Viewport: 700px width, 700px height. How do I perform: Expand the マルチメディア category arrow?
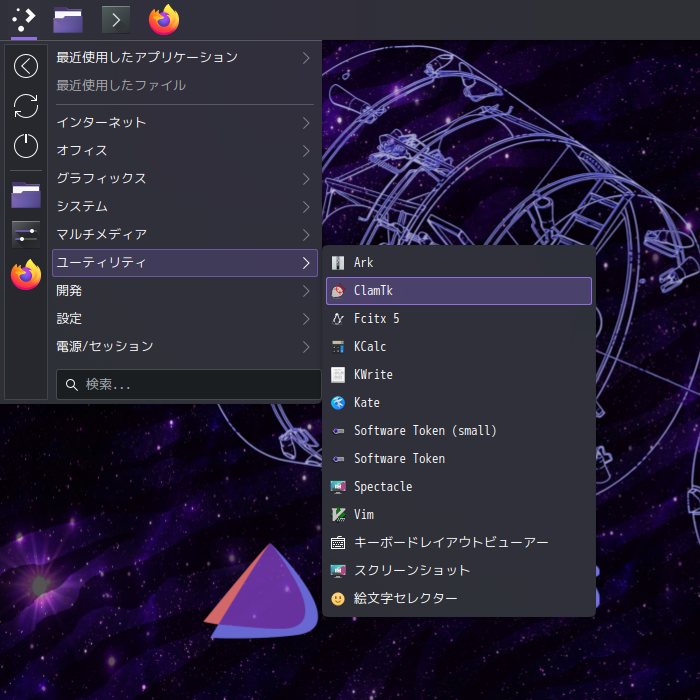click(306, 234)
